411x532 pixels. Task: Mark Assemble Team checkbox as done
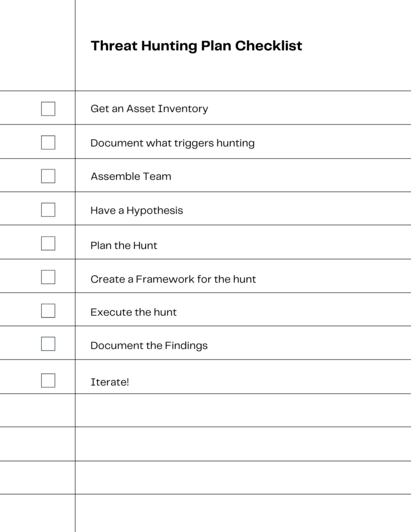(x=48, y=176)
